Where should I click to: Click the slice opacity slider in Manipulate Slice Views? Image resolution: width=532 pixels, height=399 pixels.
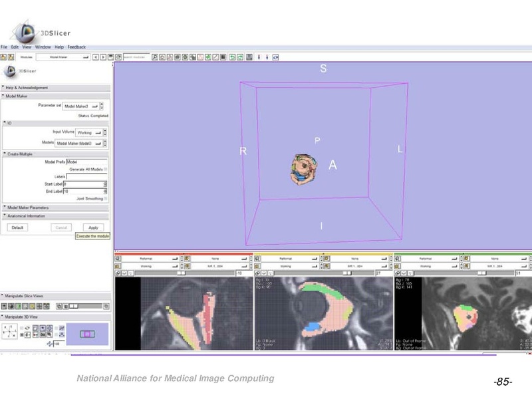[x=85, y=307]
